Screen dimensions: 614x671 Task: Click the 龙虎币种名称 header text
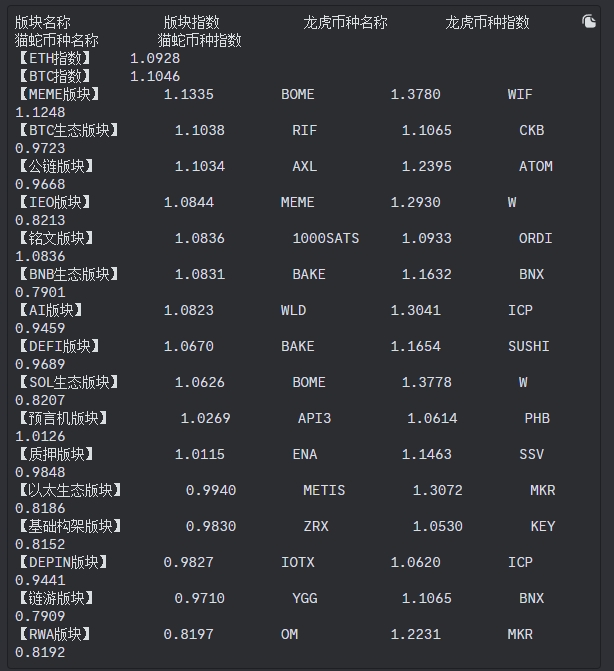345,22
